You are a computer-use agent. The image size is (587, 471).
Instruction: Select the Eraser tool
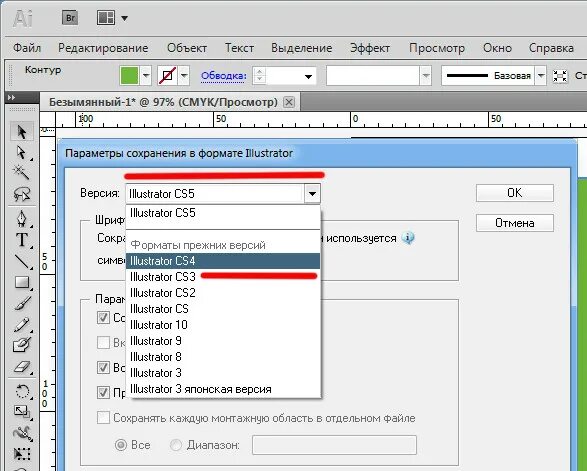21,367
